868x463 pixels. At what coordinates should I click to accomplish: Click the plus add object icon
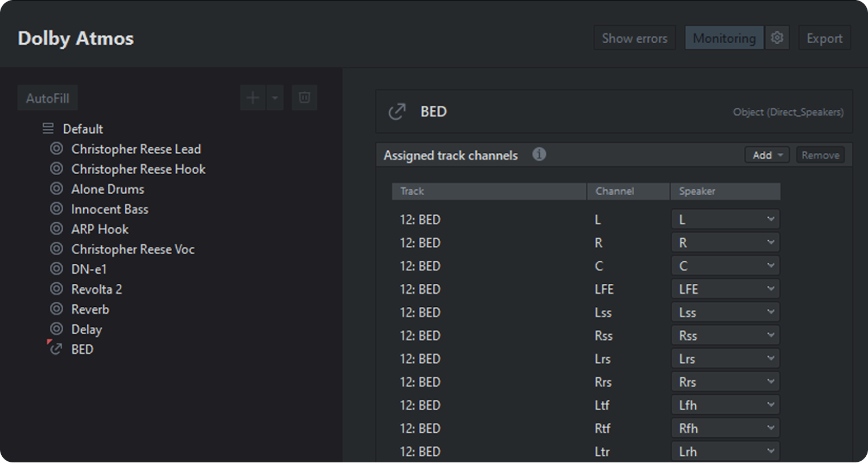click(253, 97)
